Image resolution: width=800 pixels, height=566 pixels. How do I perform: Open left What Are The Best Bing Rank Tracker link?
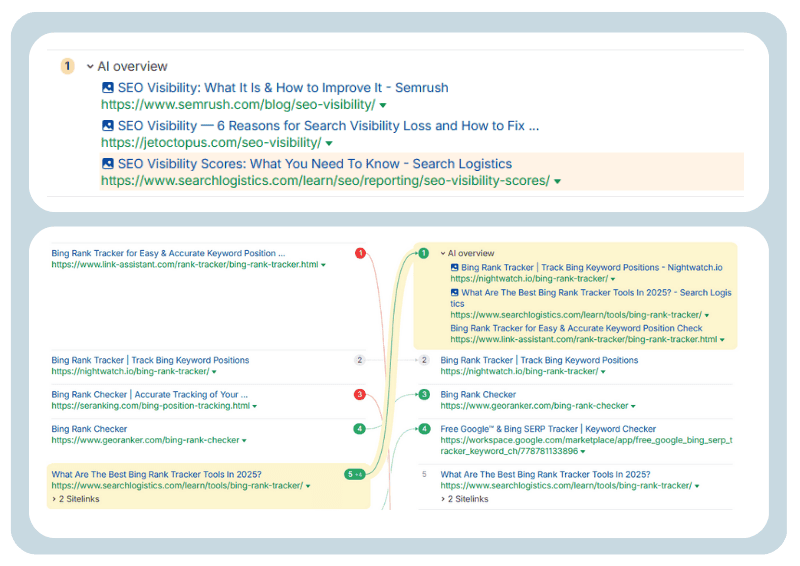pyautogui.click(x=157, y=475)
